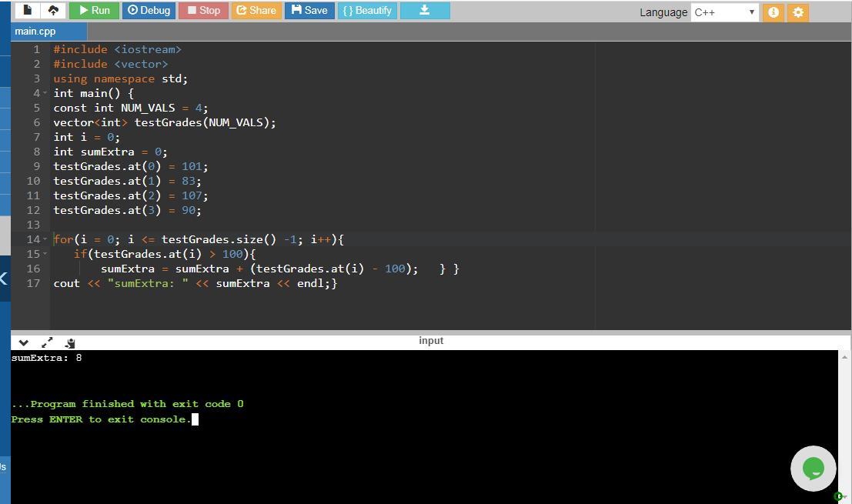The width and height of the screenshot is (852, 504).
Task: Click "const int NUM_VALS = 4;" line
Action: [130, 108]
